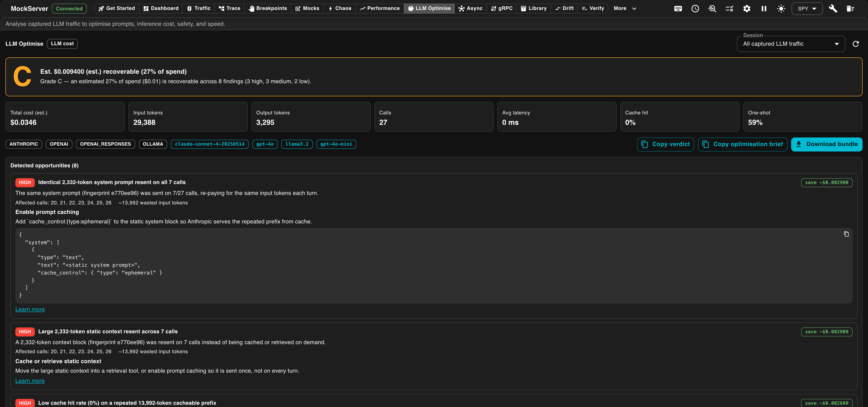Click the Connected status badge

pos(69,8)
